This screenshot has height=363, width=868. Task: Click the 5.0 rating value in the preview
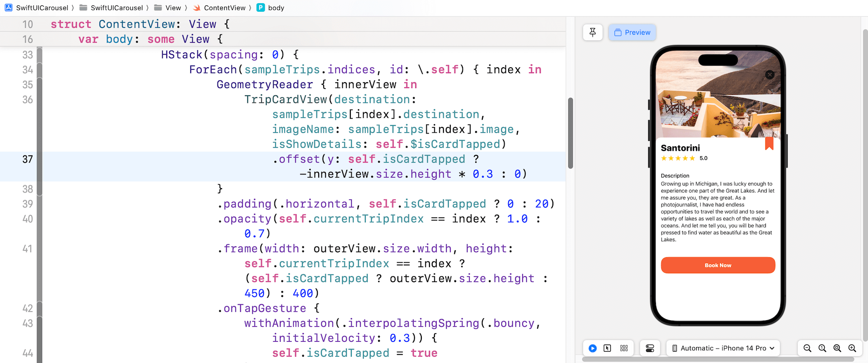[x=703, y=158]
